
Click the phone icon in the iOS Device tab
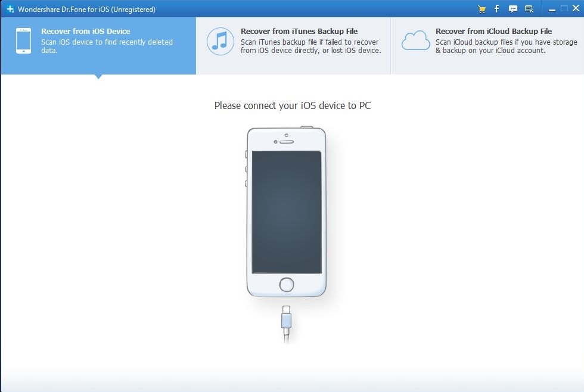[x=23, y=41]
